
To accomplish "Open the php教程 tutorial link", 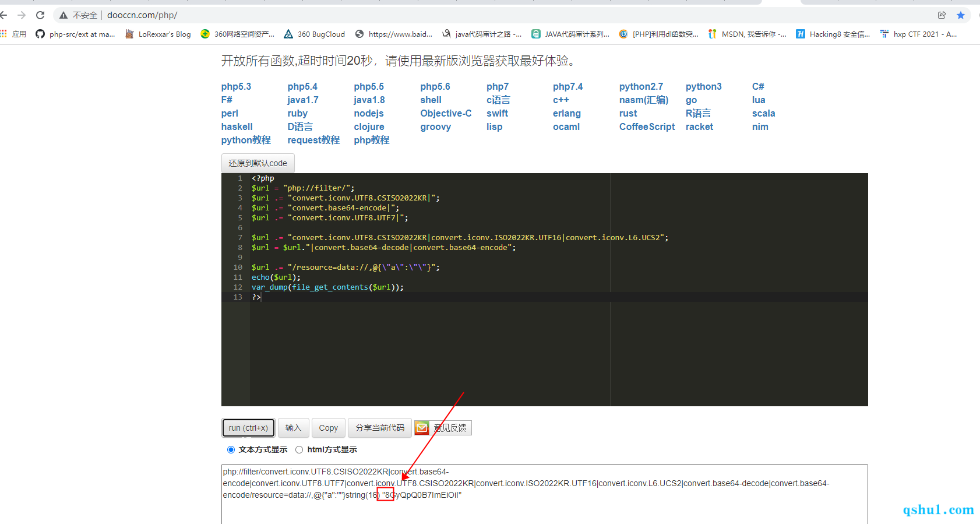I will click(x=372, y=140).
